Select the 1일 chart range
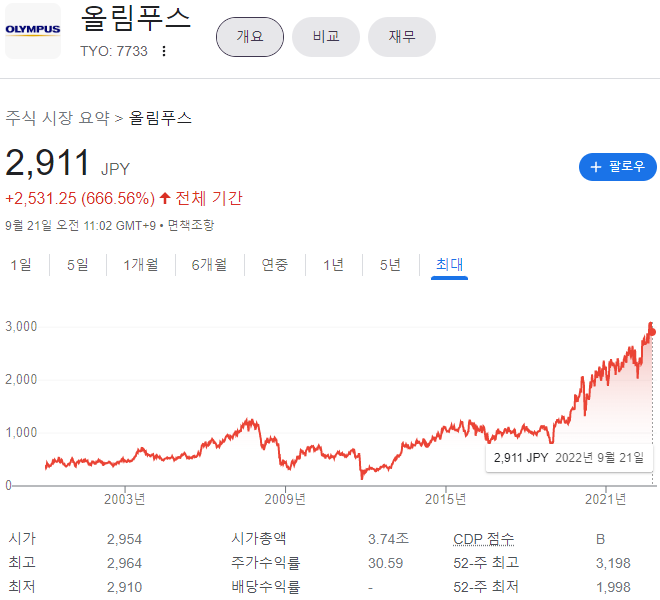This screenshot has height=600, width=660. 21,265
